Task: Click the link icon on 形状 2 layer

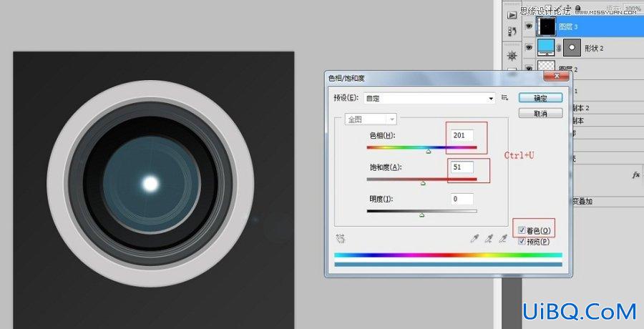Action: tap(559, 48)
